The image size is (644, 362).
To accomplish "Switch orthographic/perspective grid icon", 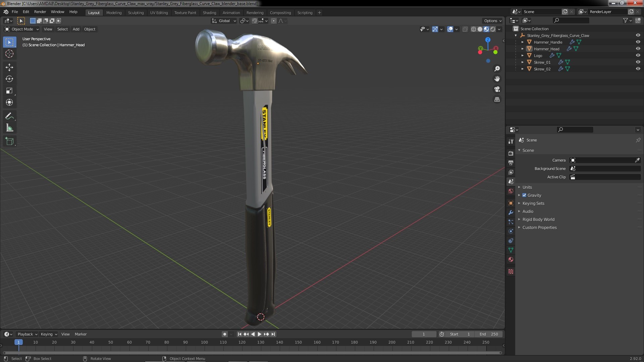I will click(497, 100).
